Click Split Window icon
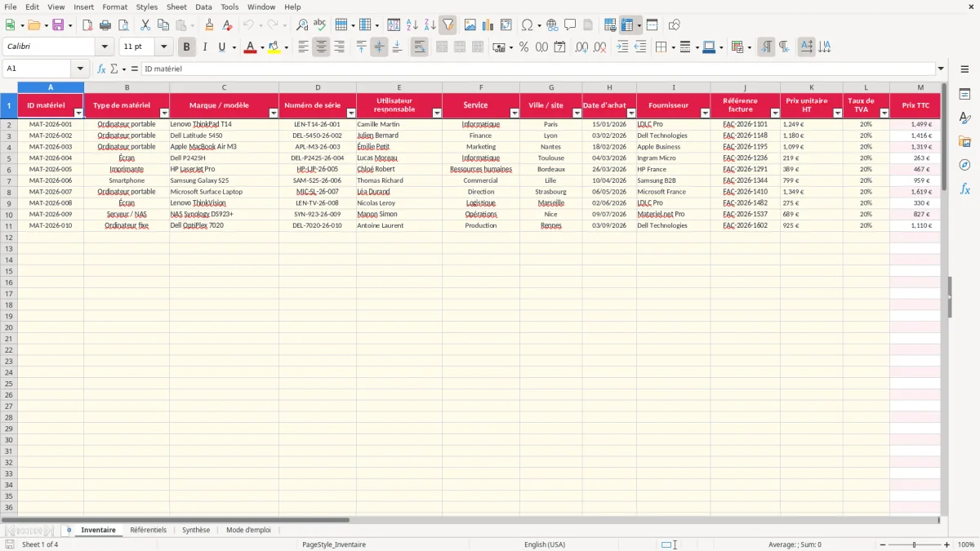The width and height of the screenshot is (980, 551). pos(652,25)
